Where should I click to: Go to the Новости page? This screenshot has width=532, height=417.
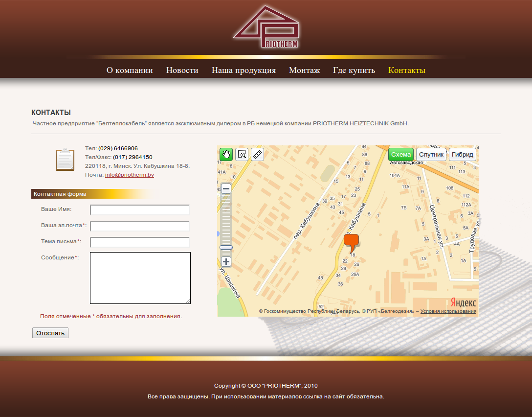click(182, 70)
